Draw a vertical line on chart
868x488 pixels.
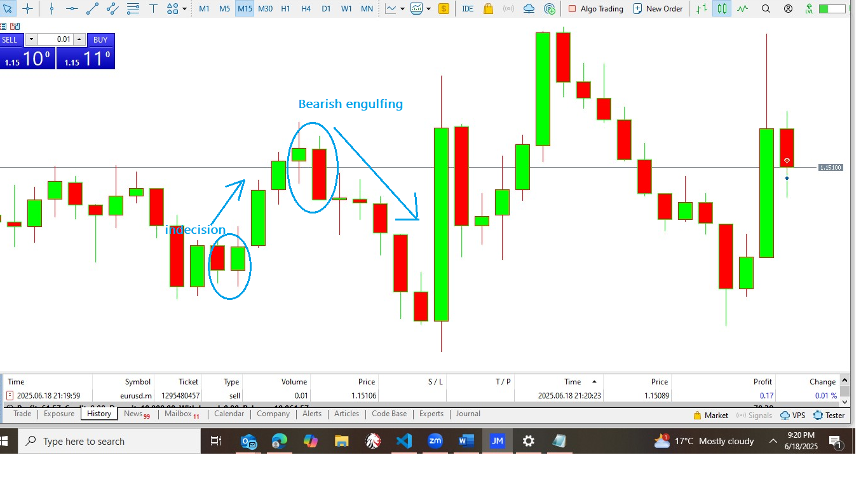click(x=51, y=9)
